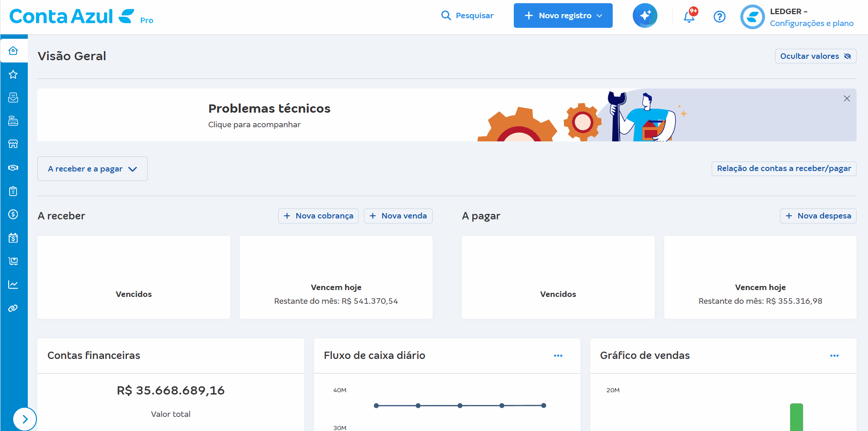
Task: Click the Pesquisar search button
Action: click(x=467, y=16)
